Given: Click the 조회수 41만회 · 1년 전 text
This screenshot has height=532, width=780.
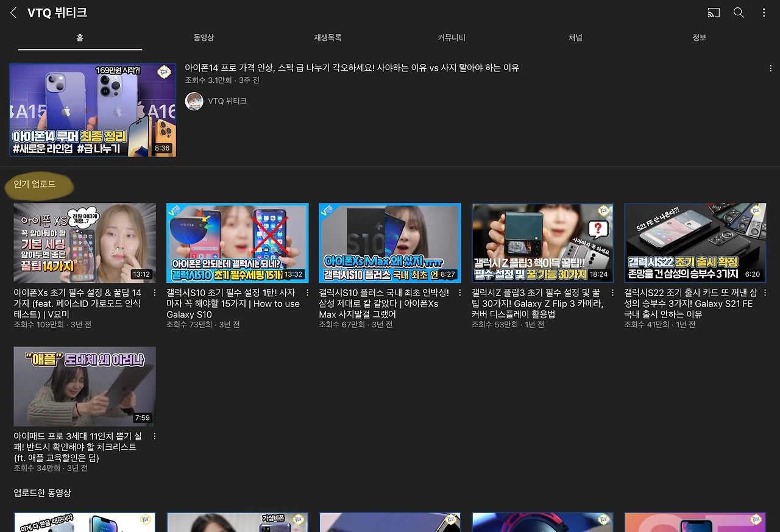Looking at the screenshot, I should click(x=661, y=325).
